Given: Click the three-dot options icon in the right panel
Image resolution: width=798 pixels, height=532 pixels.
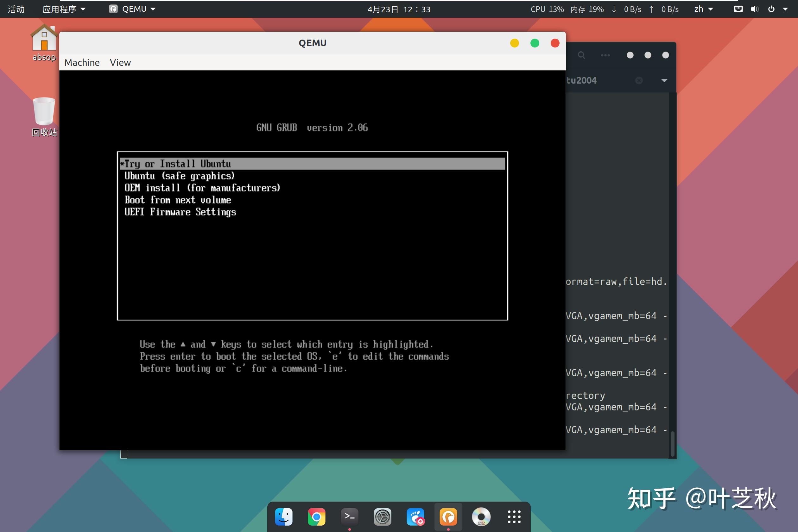Looking at the screenshot, I should [x=605, y=55].
